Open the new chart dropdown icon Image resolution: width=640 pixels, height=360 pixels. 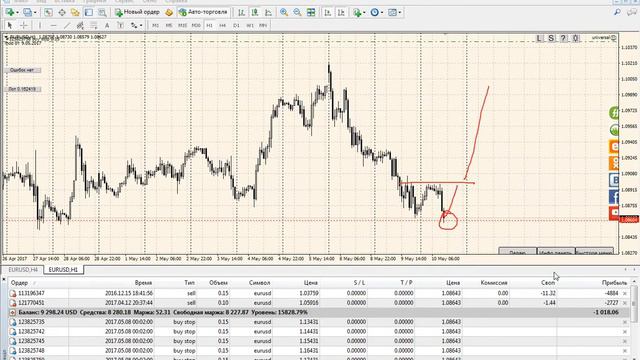[11, 12]
